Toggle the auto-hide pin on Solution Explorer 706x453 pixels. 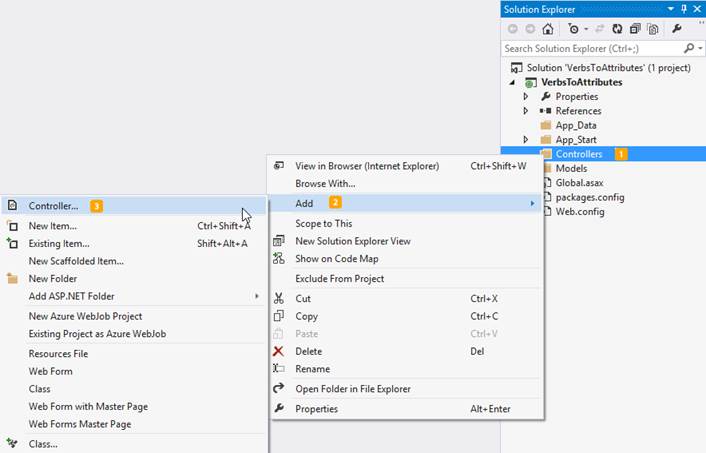coord(682,9)
